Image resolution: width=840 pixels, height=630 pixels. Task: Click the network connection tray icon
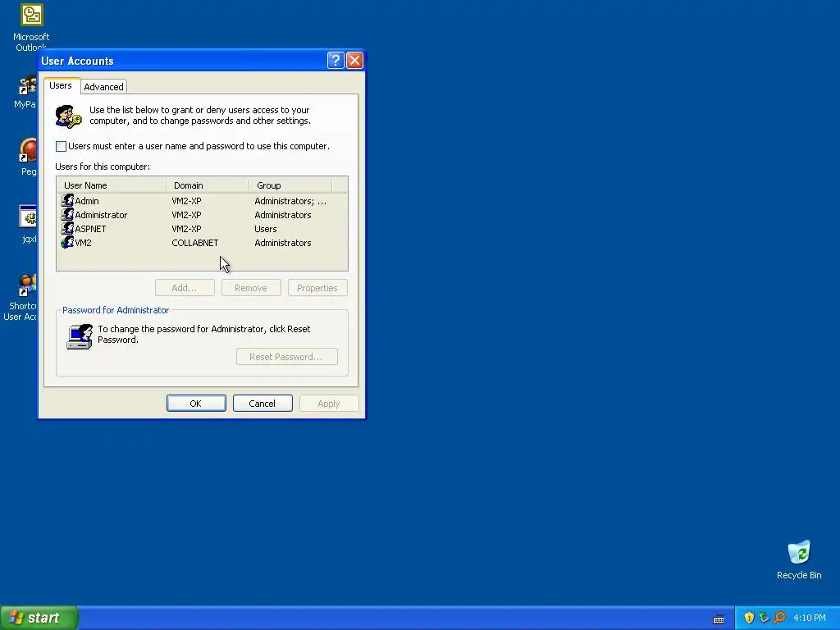click(x=764, y=618)
